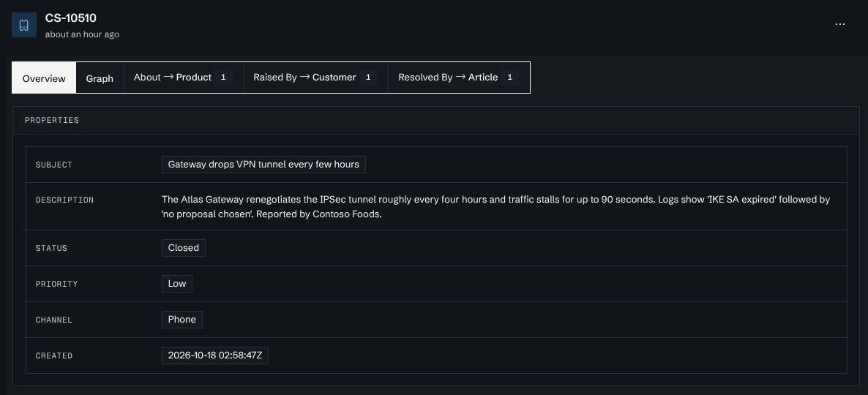Viewport: 868px width, 395px height.
Task: Click the 'about an hour ago' timestamp
Action: click(x=82, y=34)
